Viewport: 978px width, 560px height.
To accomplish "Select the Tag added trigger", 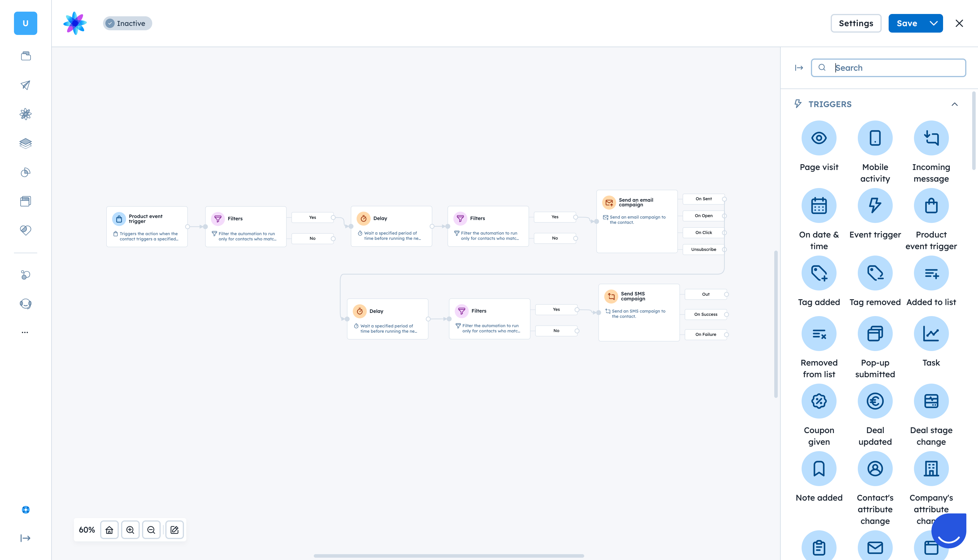I will coord(819,273).
